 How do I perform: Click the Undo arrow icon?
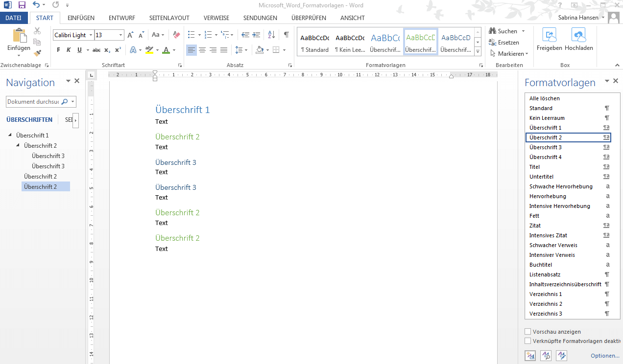click(x=36, y=5)
